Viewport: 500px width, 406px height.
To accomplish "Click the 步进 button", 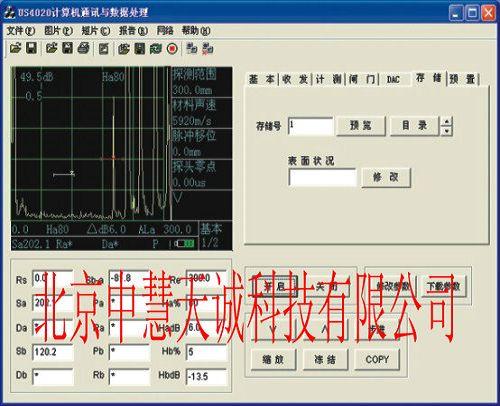I will [377, 329].
